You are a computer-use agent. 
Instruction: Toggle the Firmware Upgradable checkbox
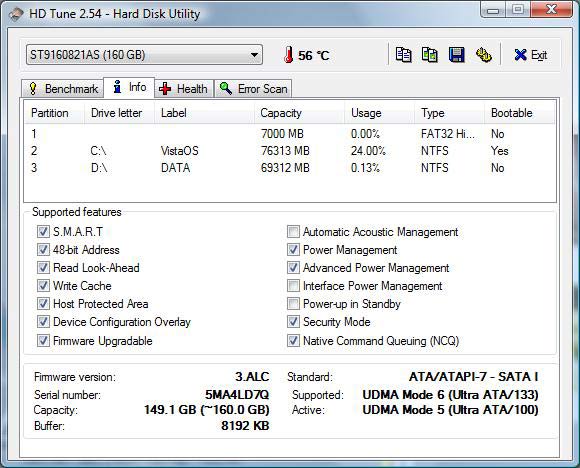[x=43, y=340]
